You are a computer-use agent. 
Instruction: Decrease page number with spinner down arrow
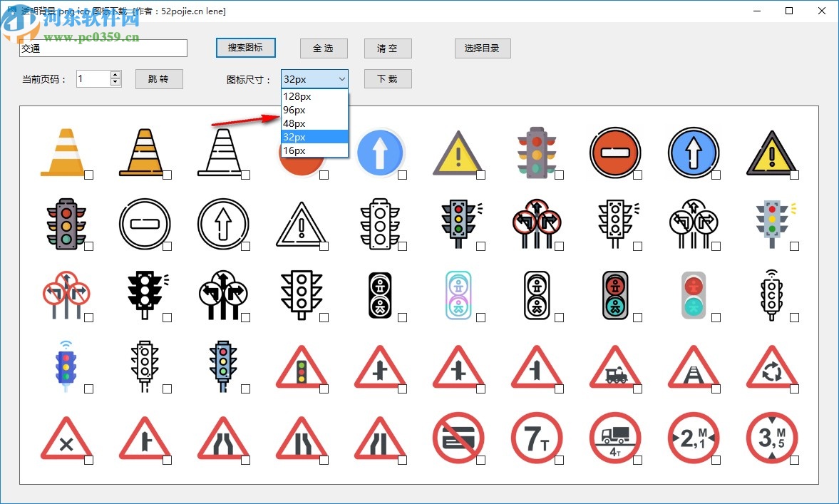coord(115,83)
